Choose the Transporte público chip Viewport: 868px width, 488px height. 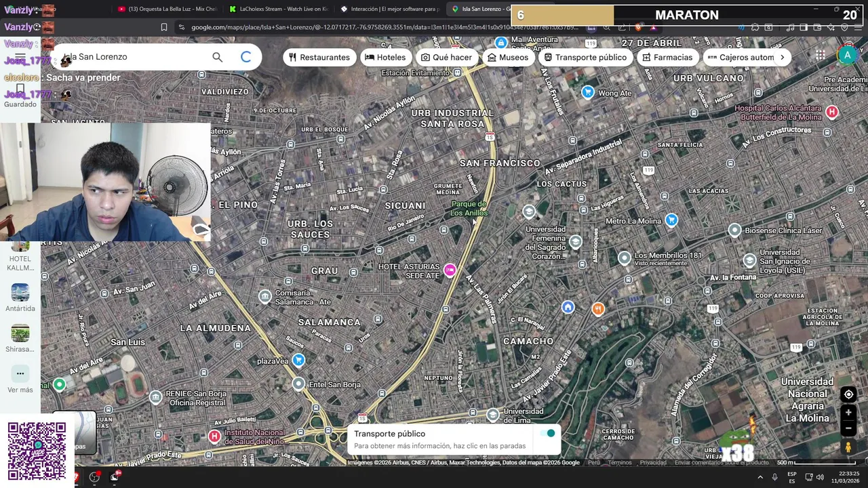pos(585,58)
